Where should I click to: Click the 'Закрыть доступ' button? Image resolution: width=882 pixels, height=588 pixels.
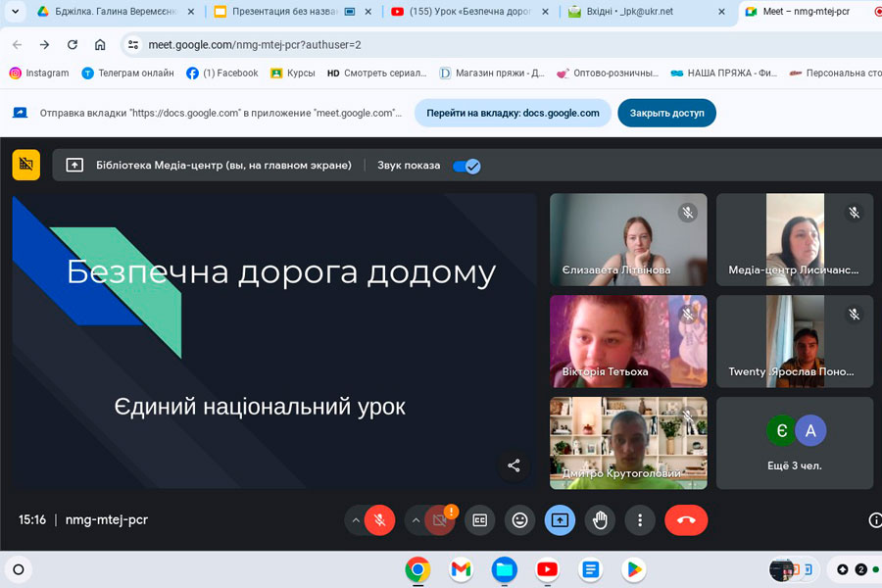(666, 113)
